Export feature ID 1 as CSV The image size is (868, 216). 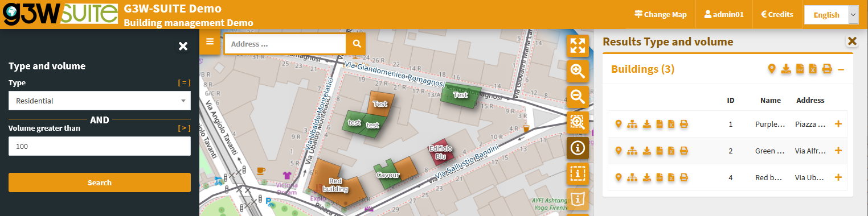659,124
